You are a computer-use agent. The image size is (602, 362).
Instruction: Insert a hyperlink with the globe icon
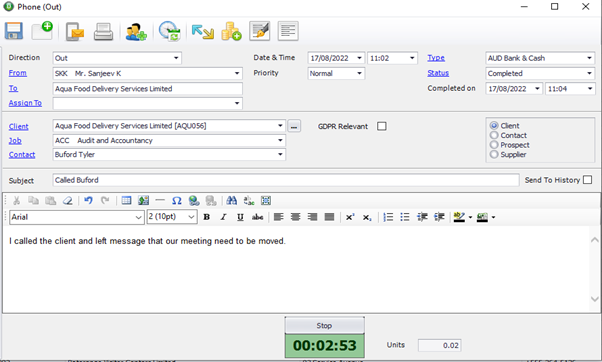(x=194, y=200)
